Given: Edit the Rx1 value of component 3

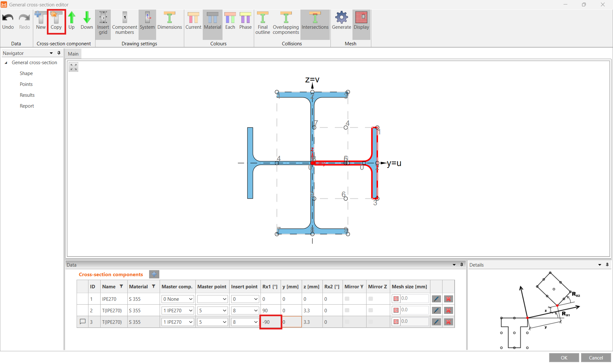Looking at the screenshot, I should [x=270, y=322].
